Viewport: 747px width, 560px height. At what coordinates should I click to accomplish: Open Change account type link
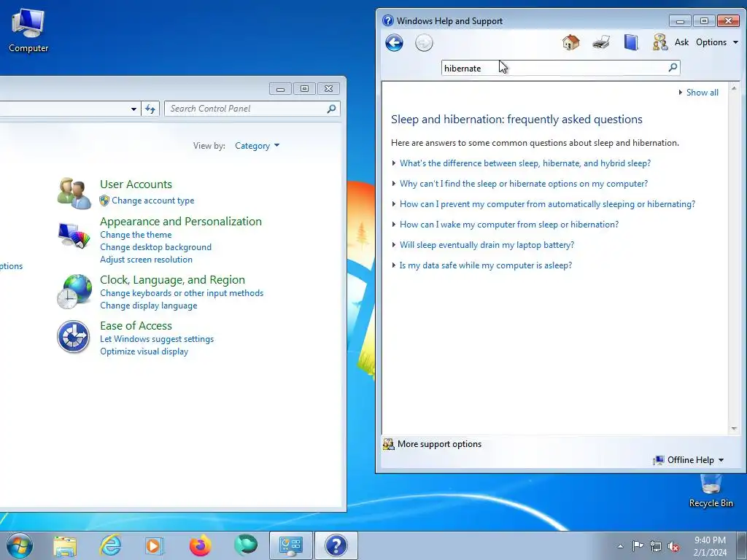pyautogui.click(x=153, y=201)
